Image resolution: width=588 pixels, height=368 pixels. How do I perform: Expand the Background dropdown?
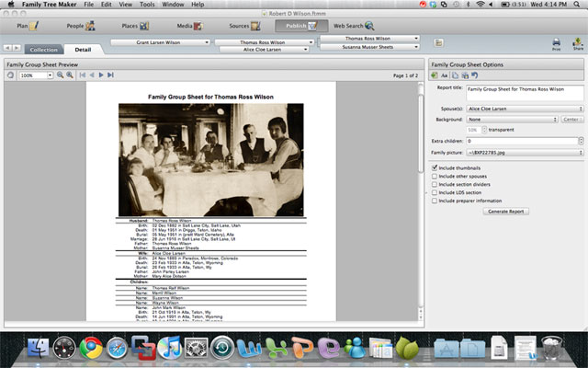click(512, 119)
